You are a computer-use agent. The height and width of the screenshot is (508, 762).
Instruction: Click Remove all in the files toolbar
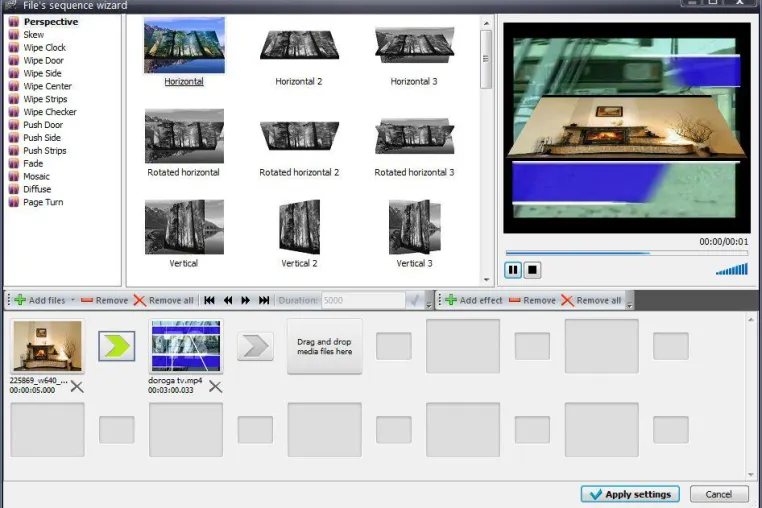click(164, 300)
